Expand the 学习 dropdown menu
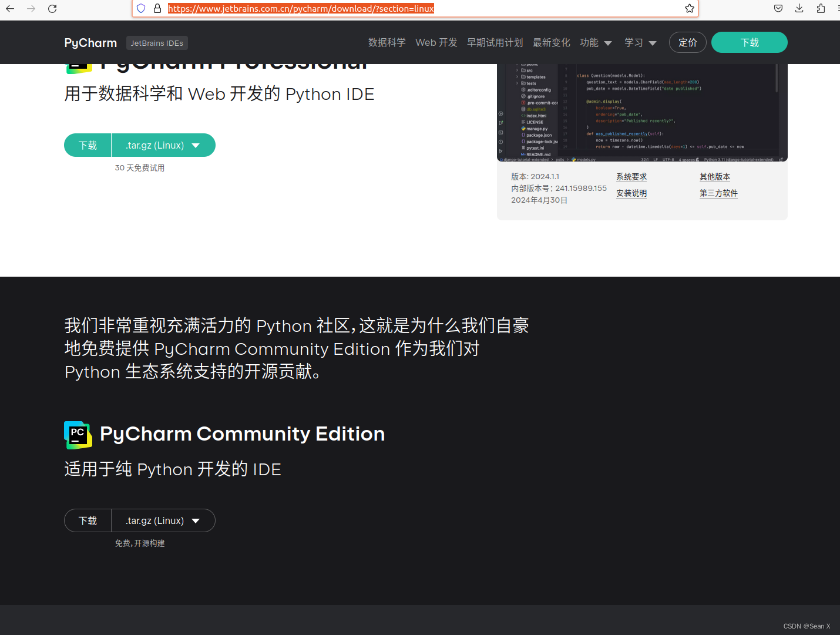This screenshot has height=635, width=840. [x=641, y=42]
